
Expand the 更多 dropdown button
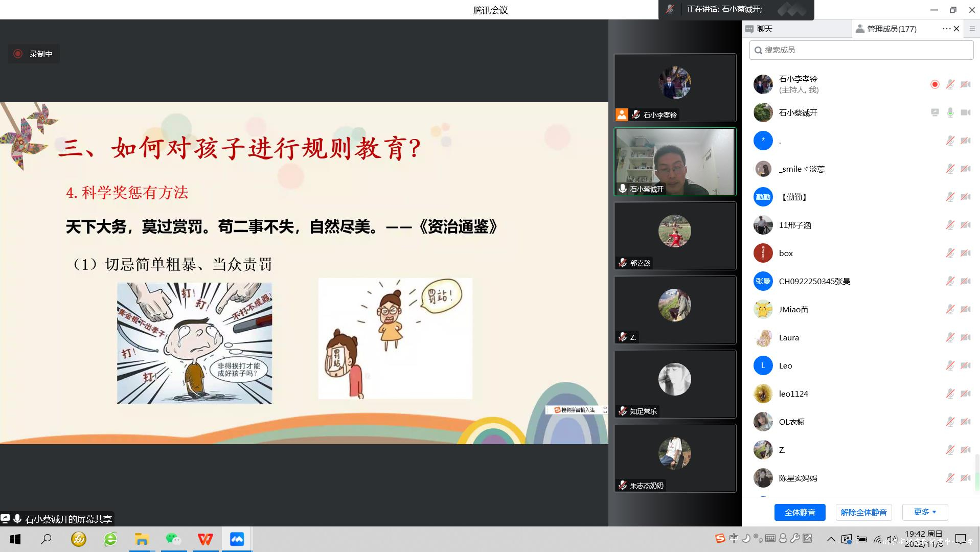point(925,512)
